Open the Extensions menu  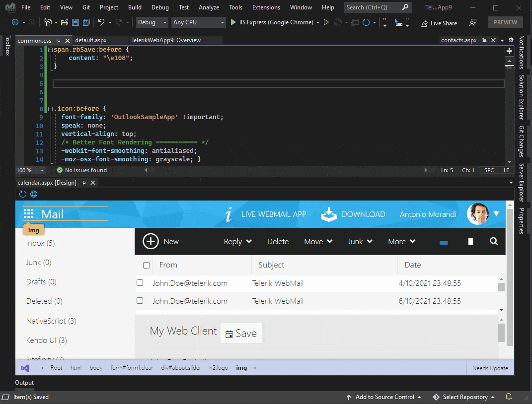point(266,7)
